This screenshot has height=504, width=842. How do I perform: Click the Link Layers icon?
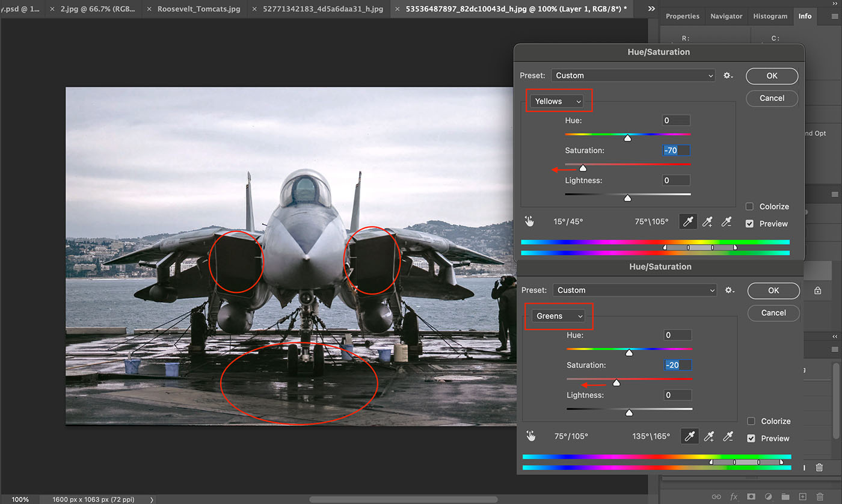click(x=716, y=497)
